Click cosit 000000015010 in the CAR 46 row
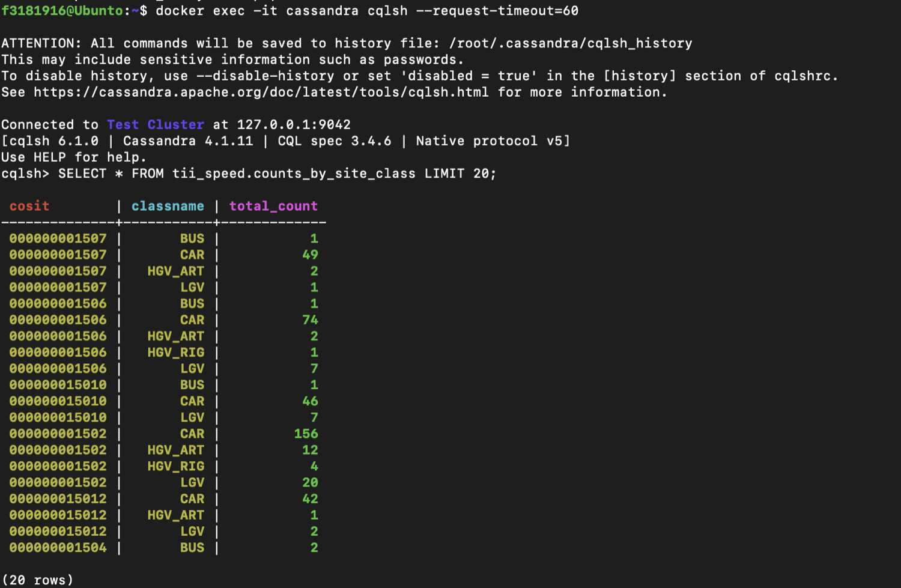901x588 pixels. coord(58,401)
